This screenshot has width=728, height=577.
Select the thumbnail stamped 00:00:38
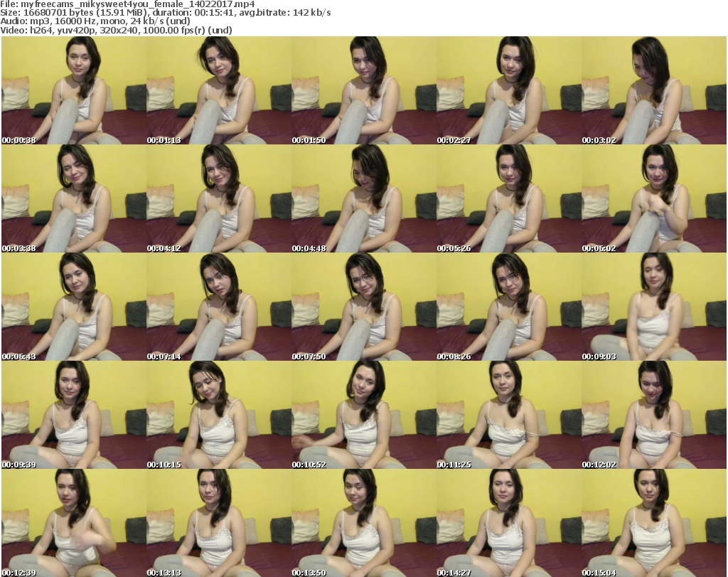point(74,90)
